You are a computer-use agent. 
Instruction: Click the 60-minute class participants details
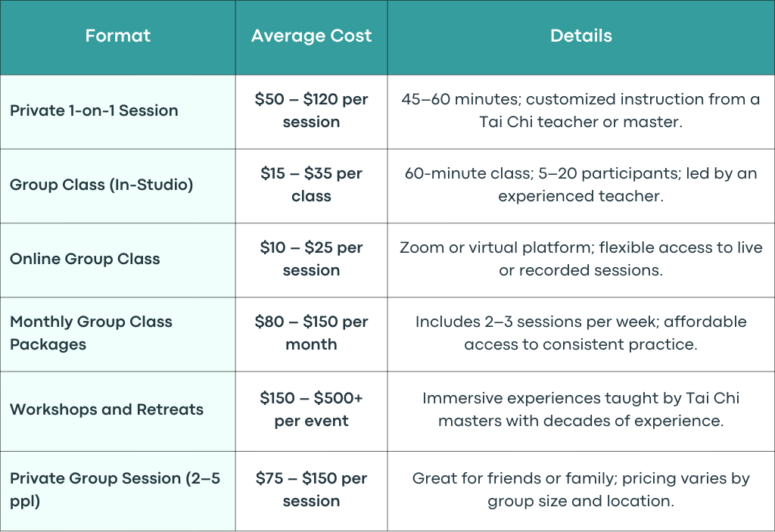click(580, 185)
